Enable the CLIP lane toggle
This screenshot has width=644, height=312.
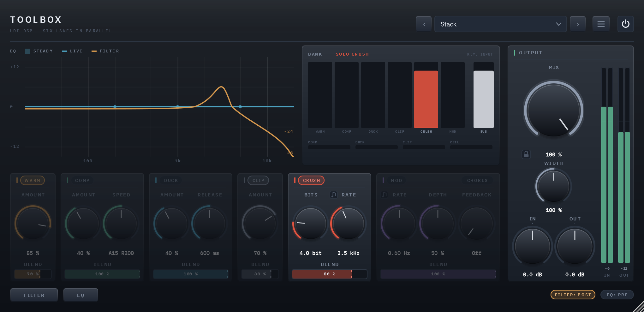tap(258, 180)
